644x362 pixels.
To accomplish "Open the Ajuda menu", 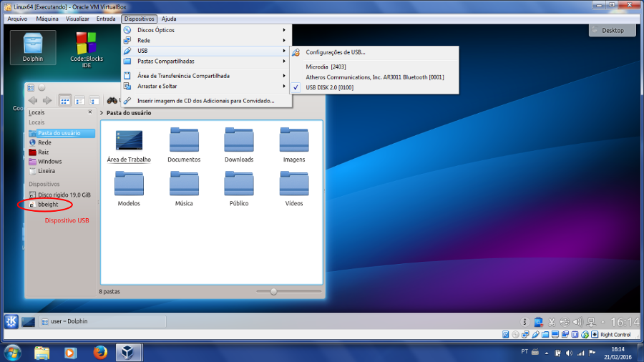I will (169, 19).
